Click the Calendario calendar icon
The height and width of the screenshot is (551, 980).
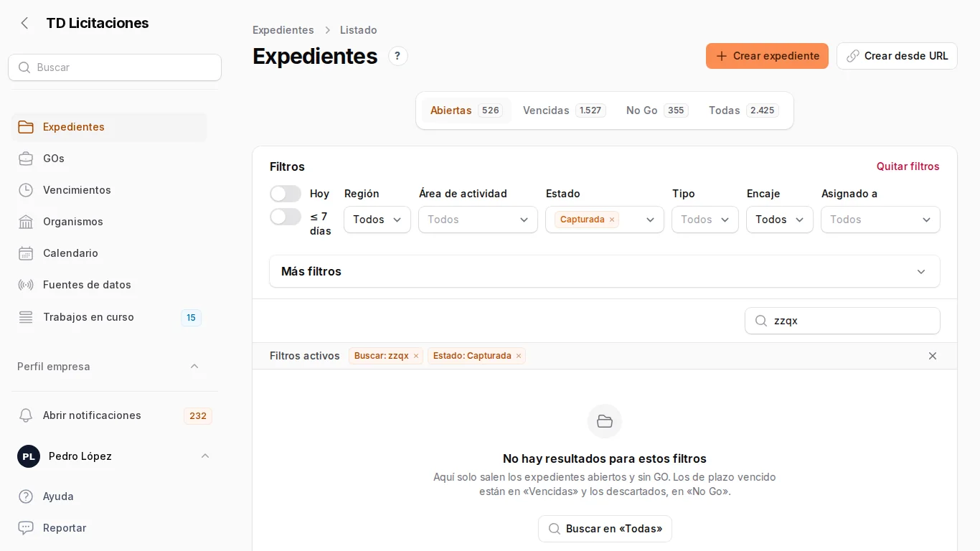(26, 253)
